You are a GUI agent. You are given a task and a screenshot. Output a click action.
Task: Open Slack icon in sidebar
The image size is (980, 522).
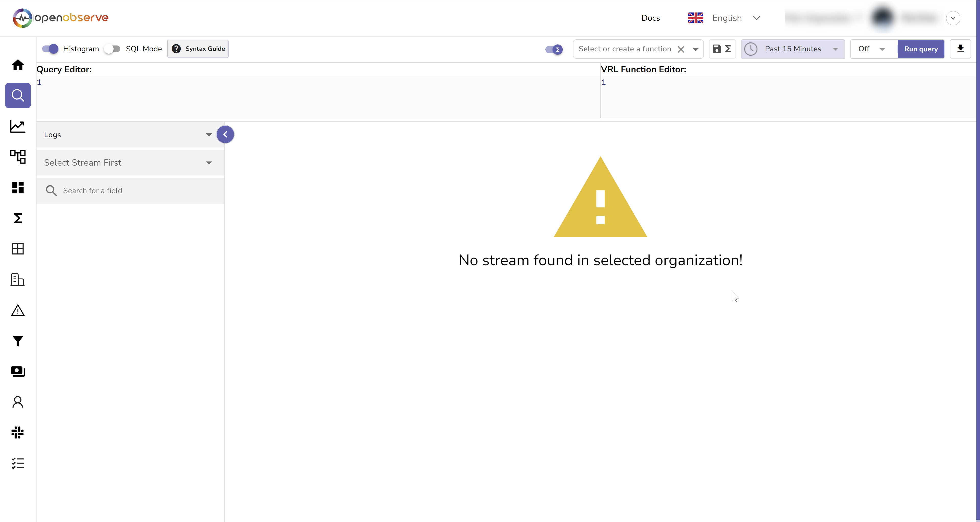point(18,433)
